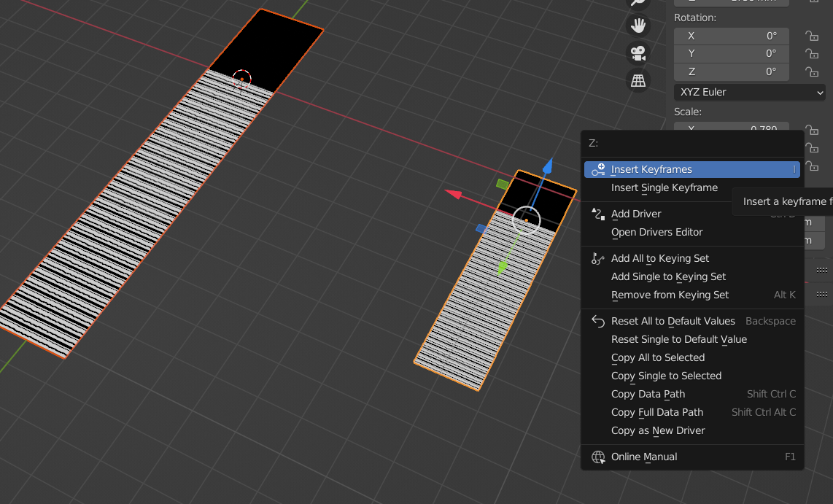Choose Copy Data Path from the menu
The width and height of the screenshot is (833, 504).
648,394
